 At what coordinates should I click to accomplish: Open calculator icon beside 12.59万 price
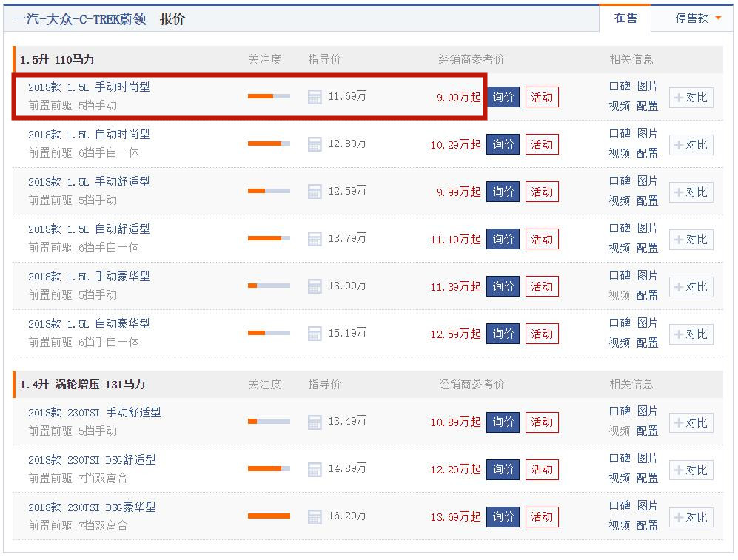[x=315, y=192]
